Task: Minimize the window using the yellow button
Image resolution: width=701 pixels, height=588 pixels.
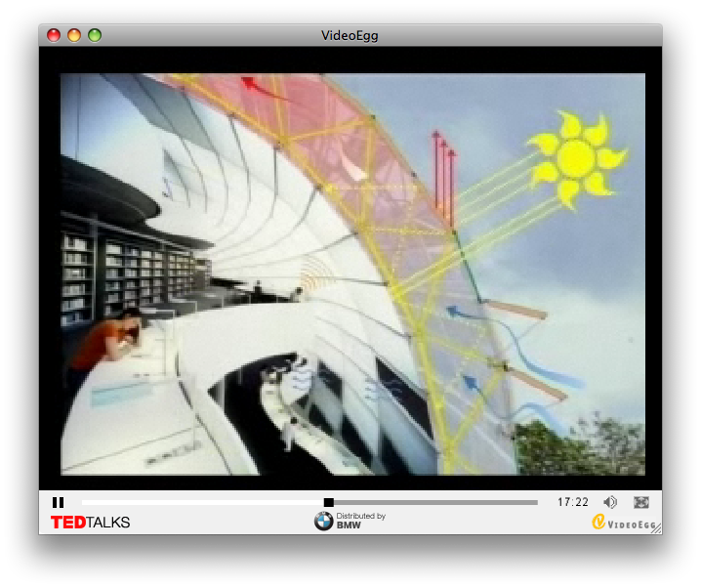Action: point(74,36)
